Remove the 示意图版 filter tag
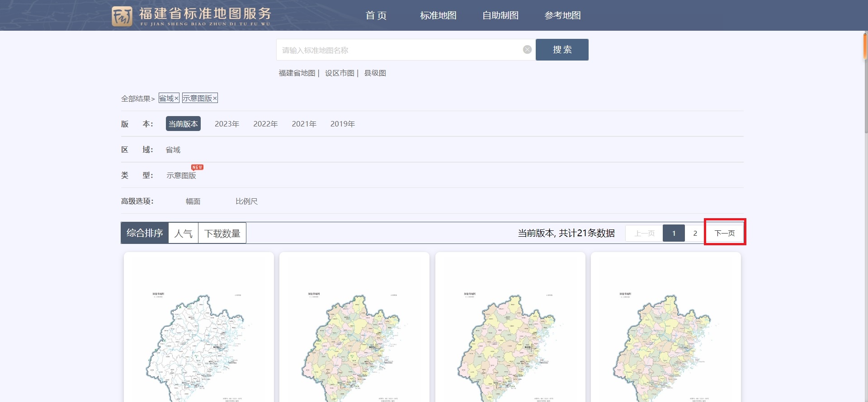 pos(200,98)
